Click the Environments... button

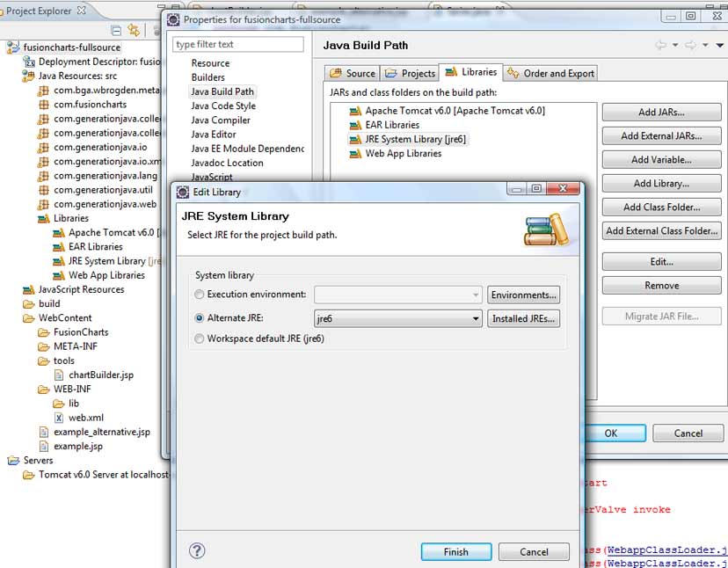click(x=523, y=295)
